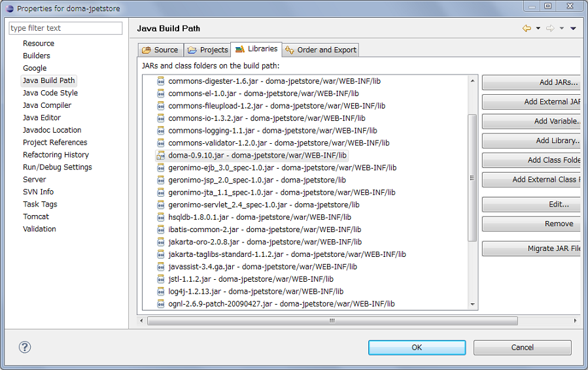Open the Projects tab

click(207, 50)
